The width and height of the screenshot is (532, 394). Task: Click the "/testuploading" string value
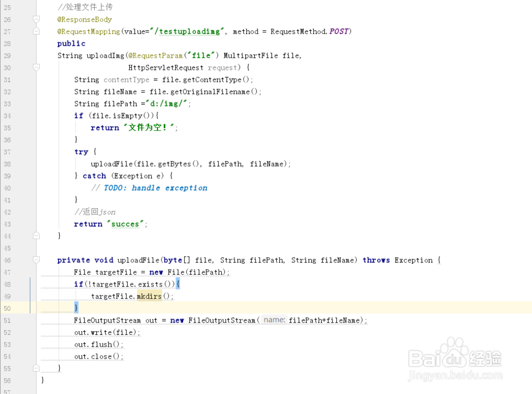pos(187,31)
